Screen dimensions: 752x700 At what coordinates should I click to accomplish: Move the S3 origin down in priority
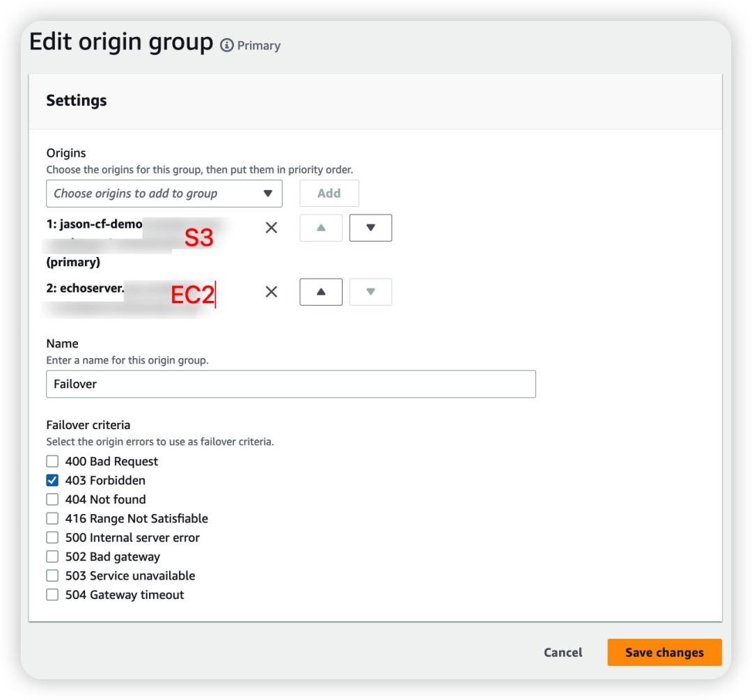[370, 228]
